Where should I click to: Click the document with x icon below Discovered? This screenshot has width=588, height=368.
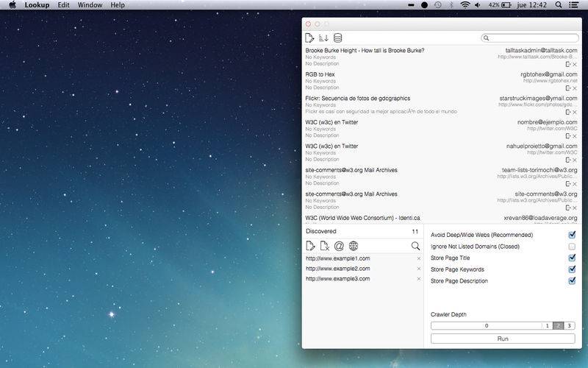click(325, 246)
